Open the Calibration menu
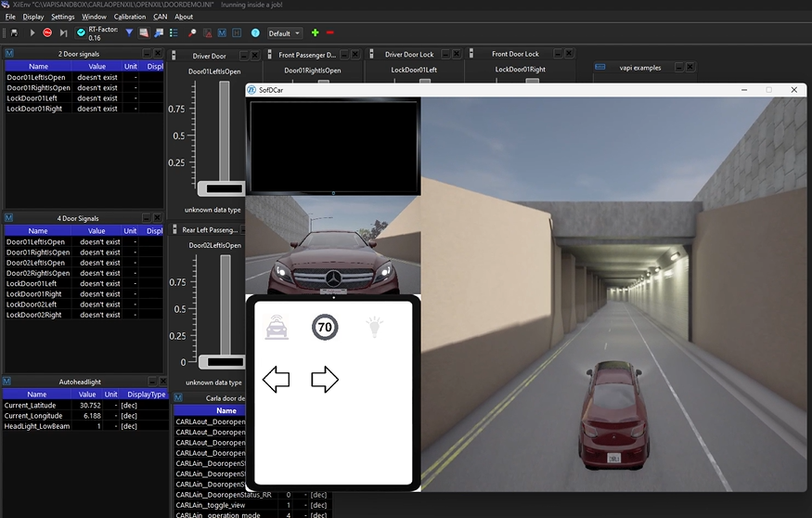The image size is (812, 518). click(130, 17)
